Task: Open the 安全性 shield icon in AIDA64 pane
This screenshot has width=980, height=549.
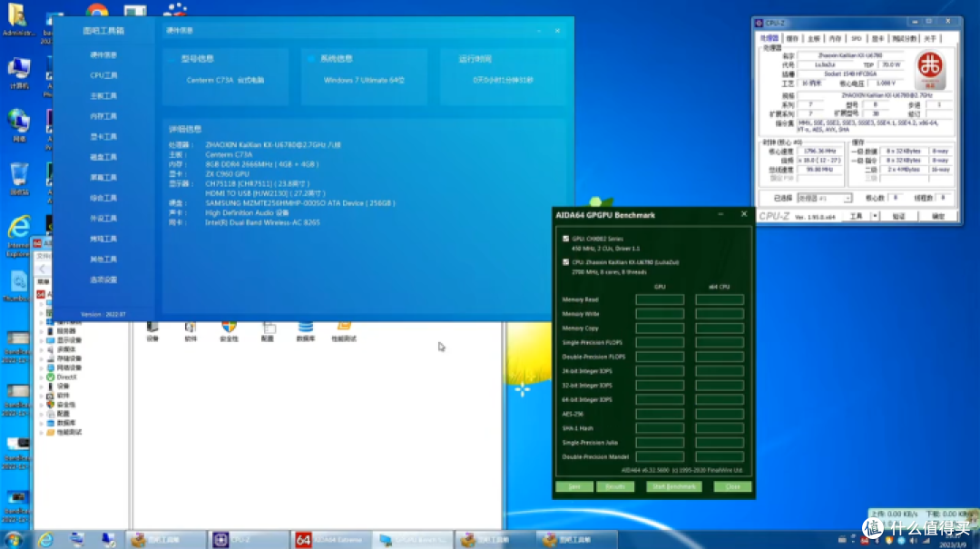Action: (229, 331)
